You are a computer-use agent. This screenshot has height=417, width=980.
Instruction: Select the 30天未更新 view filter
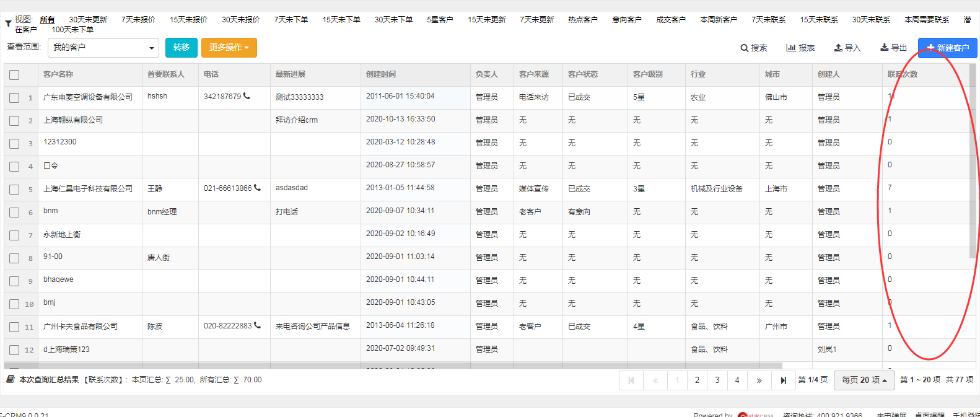point(88,20)
